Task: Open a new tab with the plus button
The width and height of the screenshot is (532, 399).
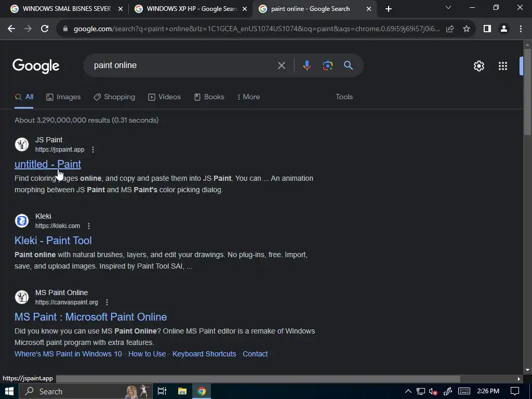Action: pos(389,9)
